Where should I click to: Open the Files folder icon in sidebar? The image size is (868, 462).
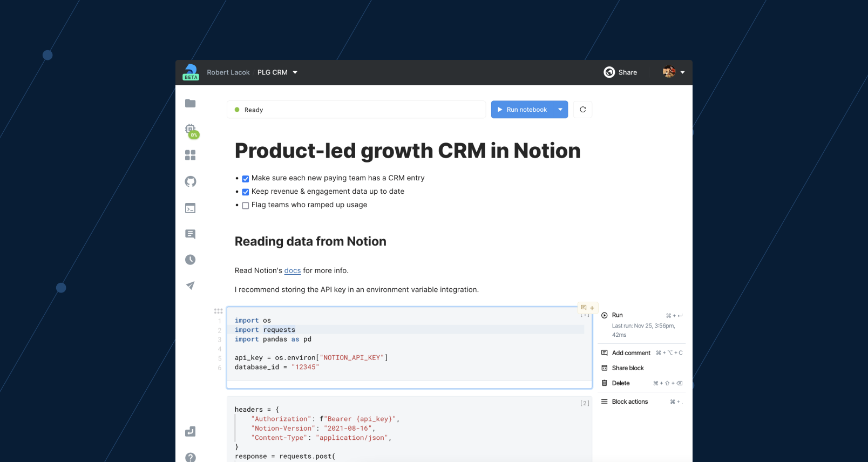[190, 103]
